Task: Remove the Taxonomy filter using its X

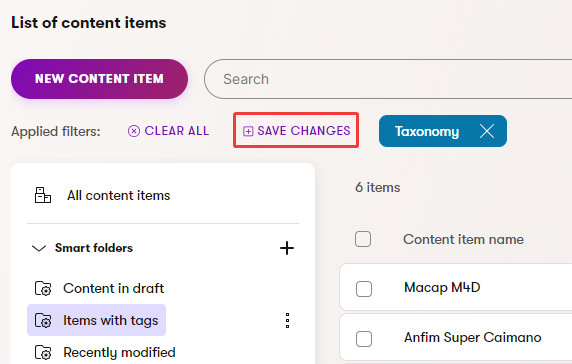Action: pyautogui.click(x=487, y=131)
